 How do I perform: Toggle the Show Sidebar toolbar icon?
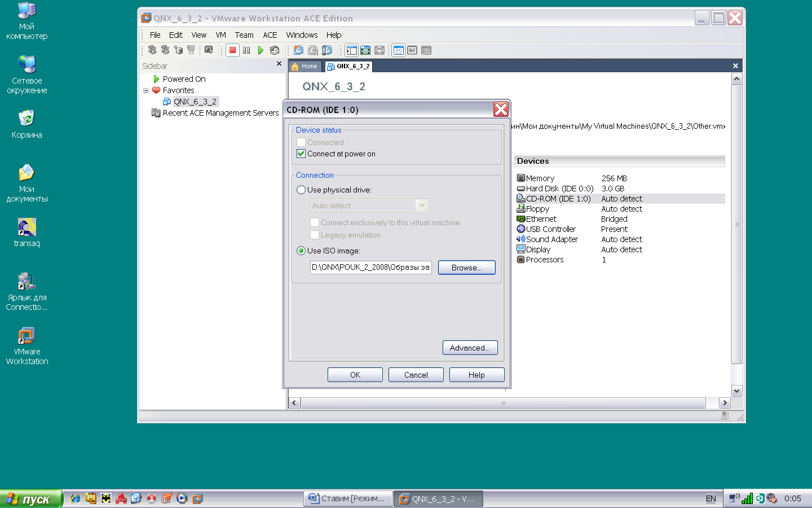tap(352, 50)
